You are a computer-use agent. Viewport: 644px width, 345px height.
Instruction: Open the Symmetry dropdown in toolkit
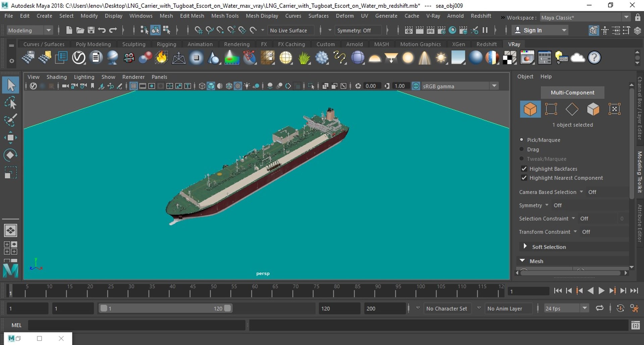[x=547, y=205]
